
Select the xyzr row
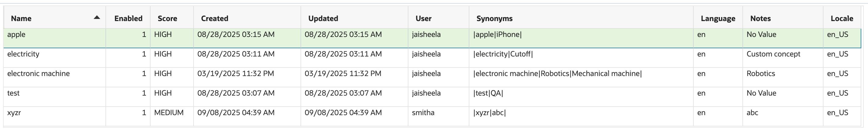[432, 116]
